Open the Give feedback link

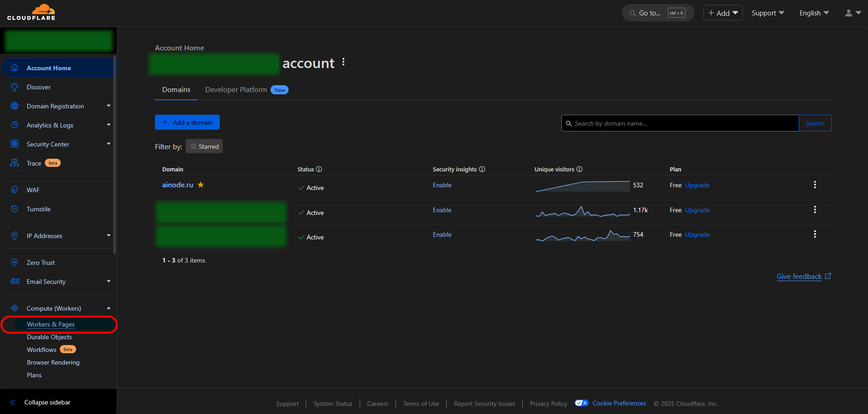pyautogui.click(x=799, y=277)
